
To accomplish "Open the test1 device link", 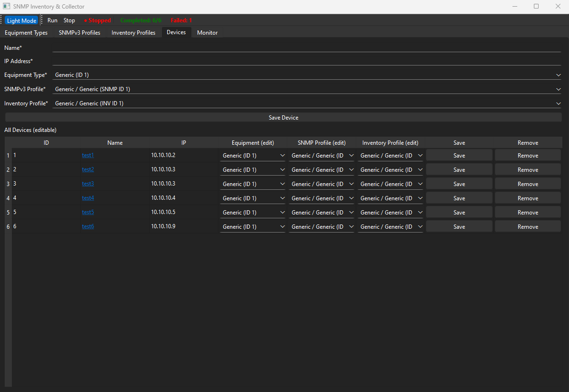I will pos(88,155).
